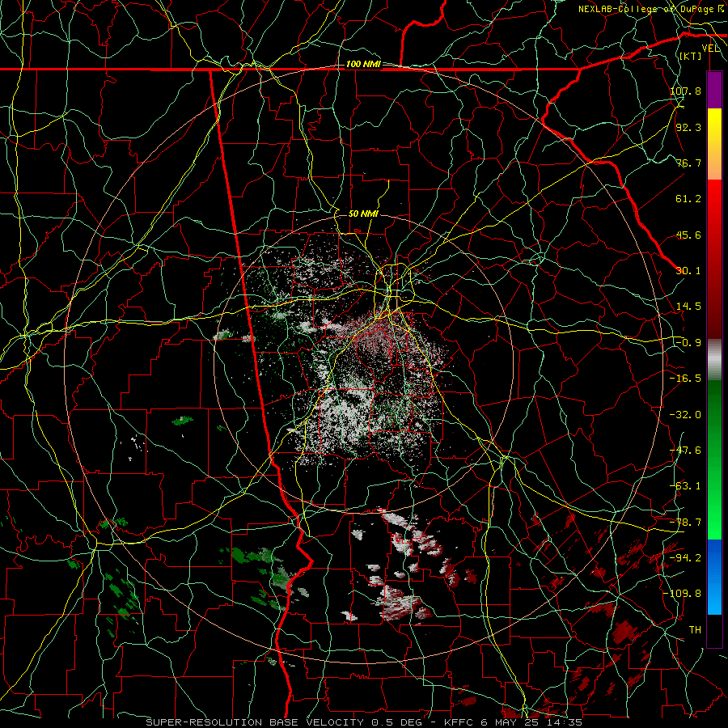The width and height of the screenshot is (728, 728).
Task: Select the 76.7 scale value
Action: pyautogui.click(x=688, y=163)
